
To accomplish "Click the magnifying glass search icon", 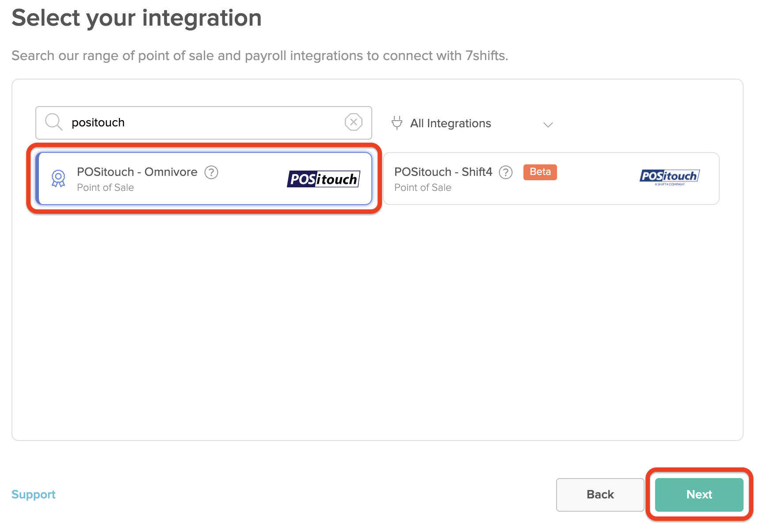I will tap(53, 122).
